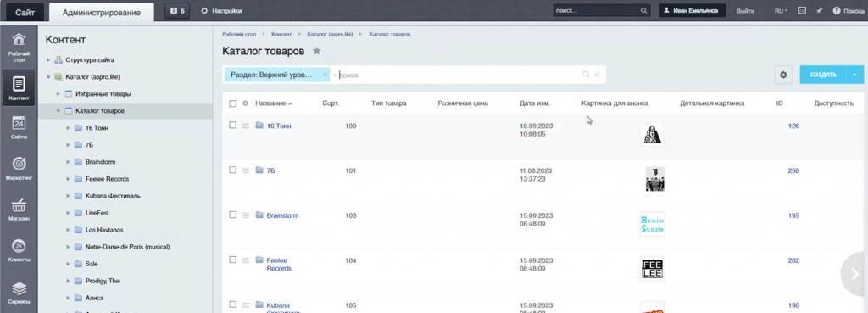Open section ID 126 link
Screen dimensions: 868x313
point(793,126)
